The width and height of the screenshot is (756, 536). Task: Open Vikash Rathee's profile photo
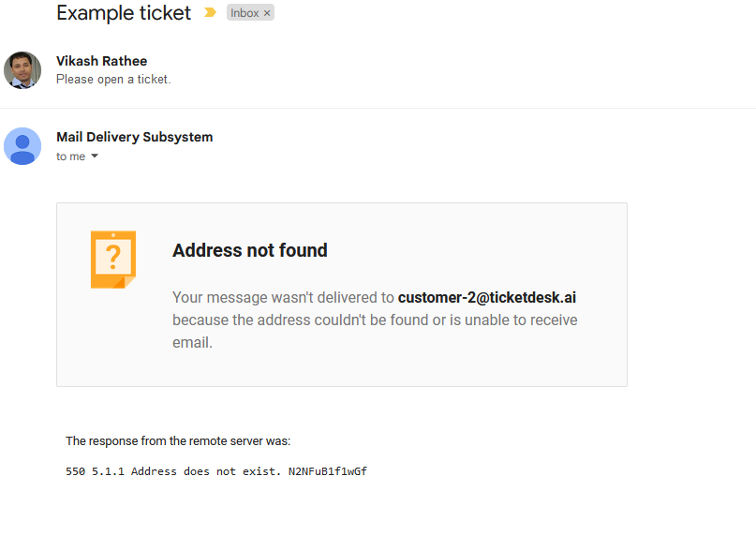point(22,70)
